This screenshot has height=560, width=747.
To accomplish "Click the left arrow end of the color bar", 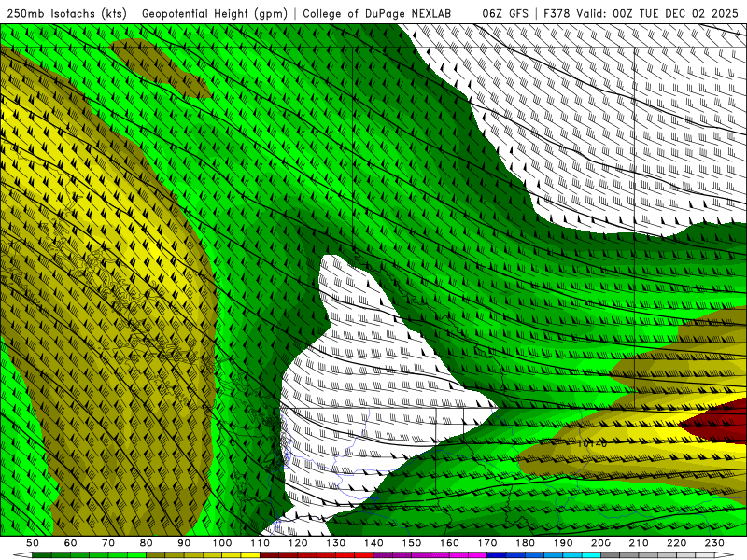I will [22, 555].
